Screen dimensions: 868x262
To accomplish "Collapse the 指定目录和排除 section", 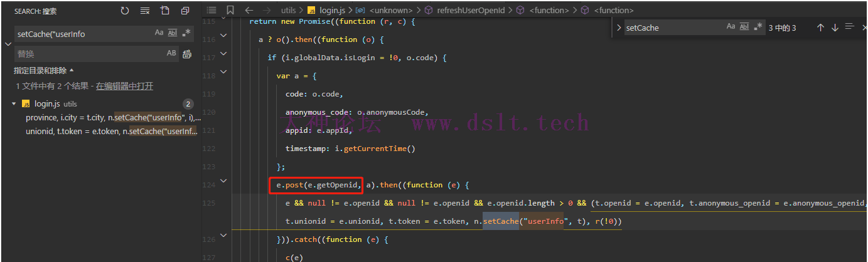I will [x=44, y=71].
